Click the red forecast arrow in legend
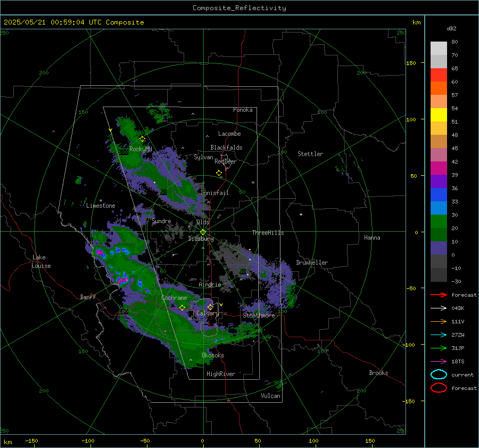Image resolution: width=479 pixels, height=448 pixels. pyautogui.click(x=439, y=295)
